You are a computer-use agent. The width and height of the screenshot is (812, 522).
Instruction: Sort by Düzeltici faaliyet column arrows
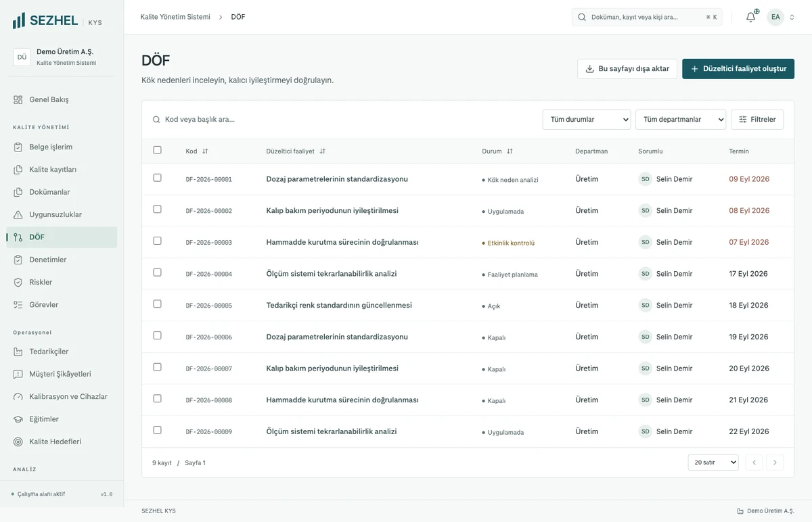322,151
